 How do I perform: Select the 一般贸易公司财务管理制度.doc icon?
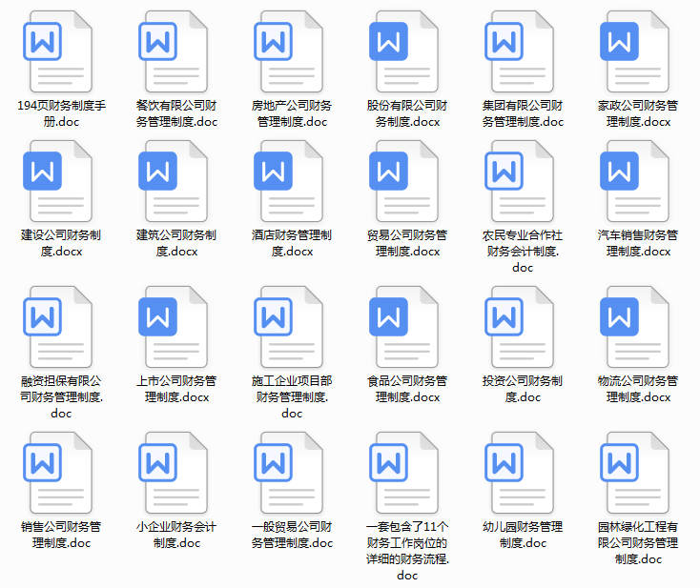tap(288, 473)
